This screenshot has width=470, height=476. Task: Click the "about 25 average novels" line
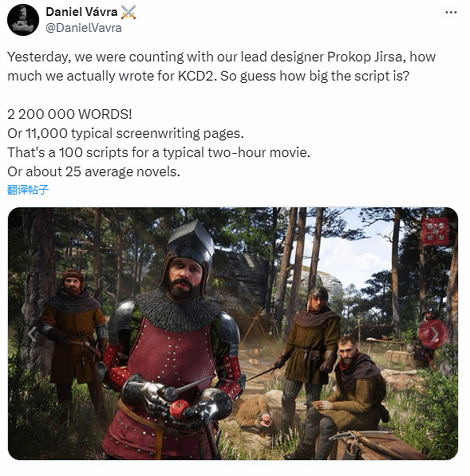(93, 171)
